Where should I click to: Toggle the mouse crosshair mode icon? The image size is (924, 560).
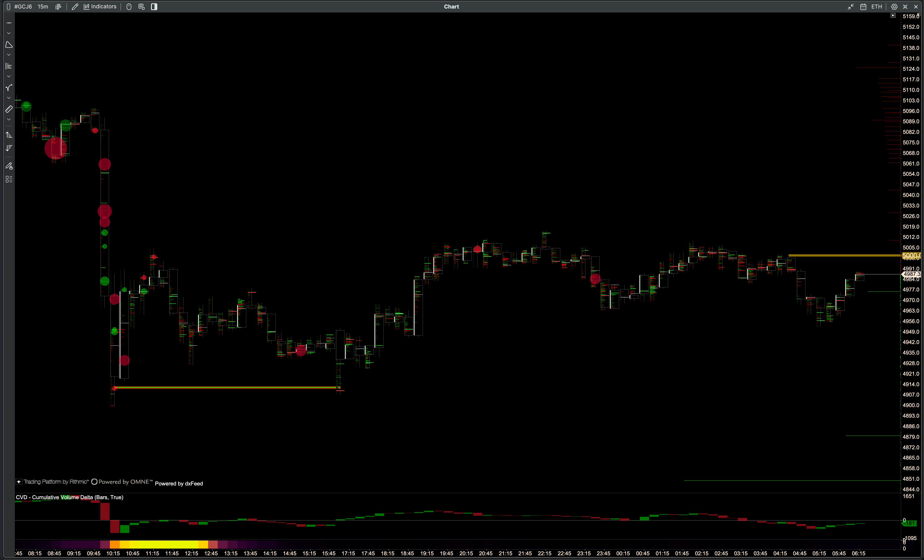pos(129,7)
